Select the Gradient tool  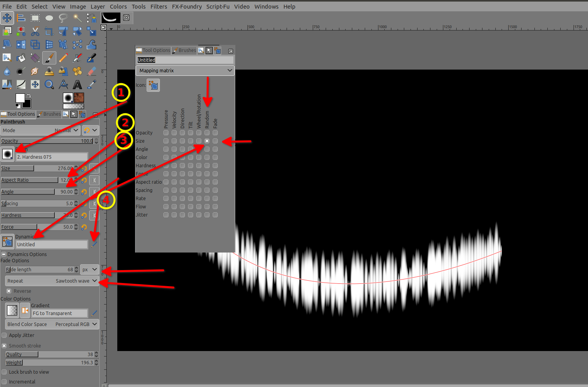pyautogui.click(x=35, y=58)
